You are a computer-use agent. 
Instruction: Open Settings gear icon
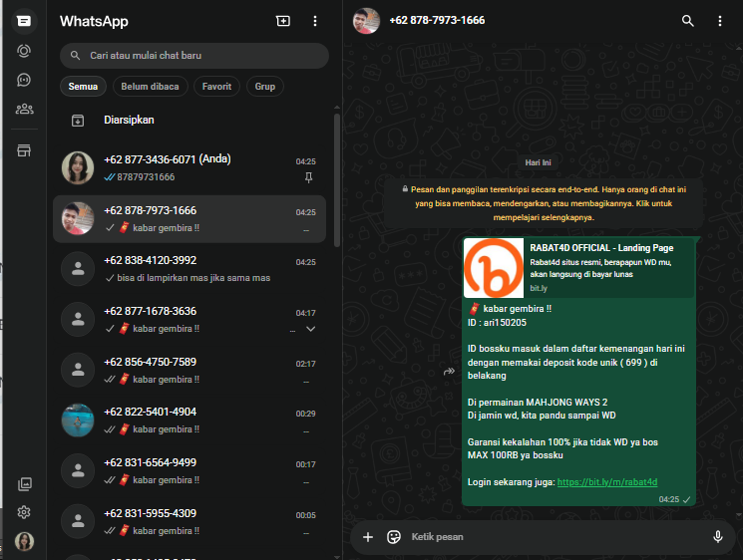24,512
